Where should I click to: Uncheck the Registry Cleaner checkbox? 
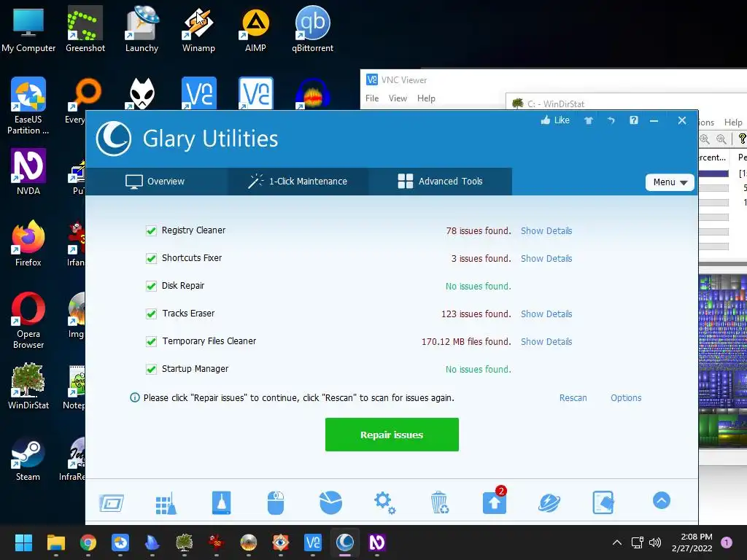[x=151, y=231]
